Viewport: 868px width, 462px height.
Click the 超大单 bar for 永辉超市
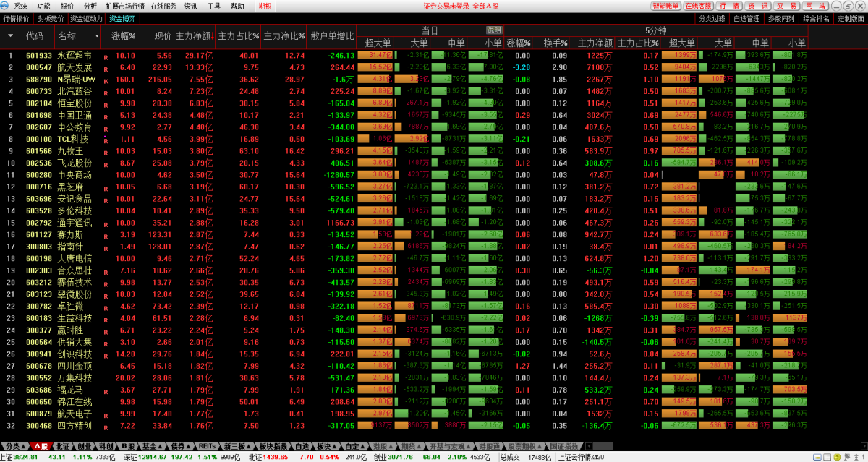click(376, 55)
